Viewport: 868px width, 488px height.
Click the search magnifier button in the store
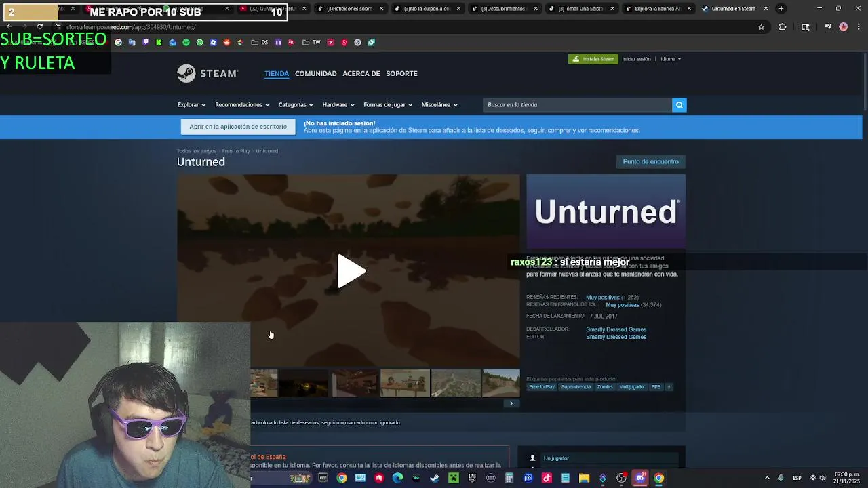point(679,104)
